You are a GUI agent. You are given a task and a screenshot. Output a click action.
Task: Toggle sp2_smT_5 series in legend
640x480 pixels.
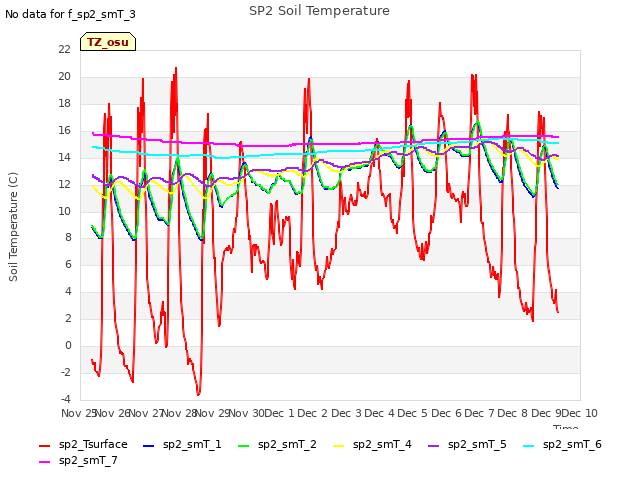coord(477,444)
